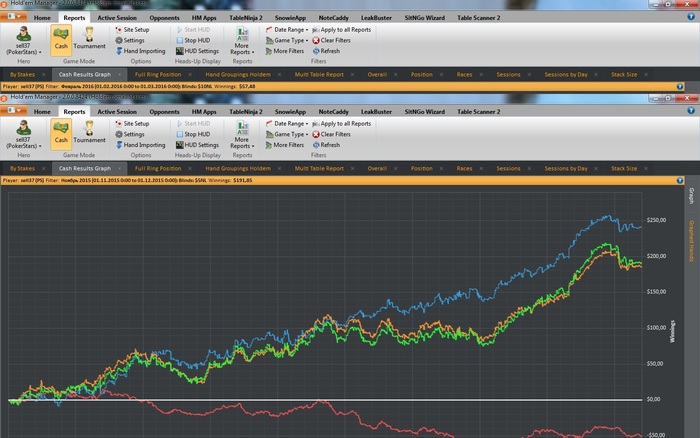Open HUD Settings in top window

[x=197, y=51]
